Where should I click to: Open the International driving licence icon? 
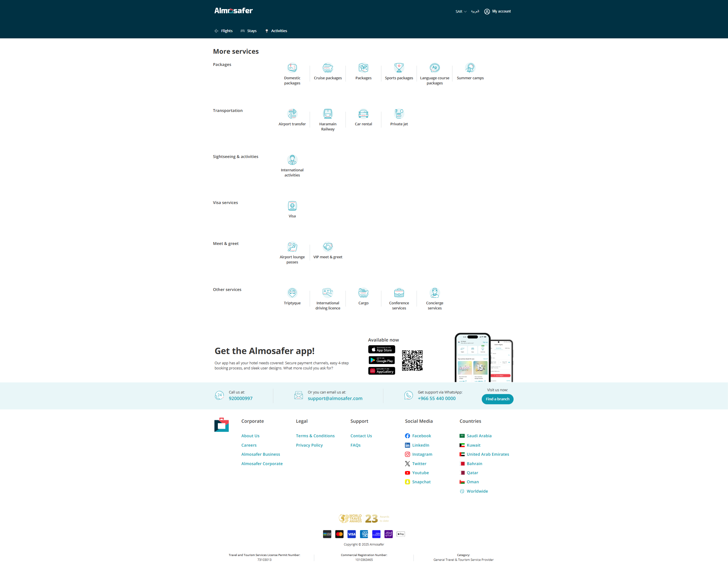(328, 293)
